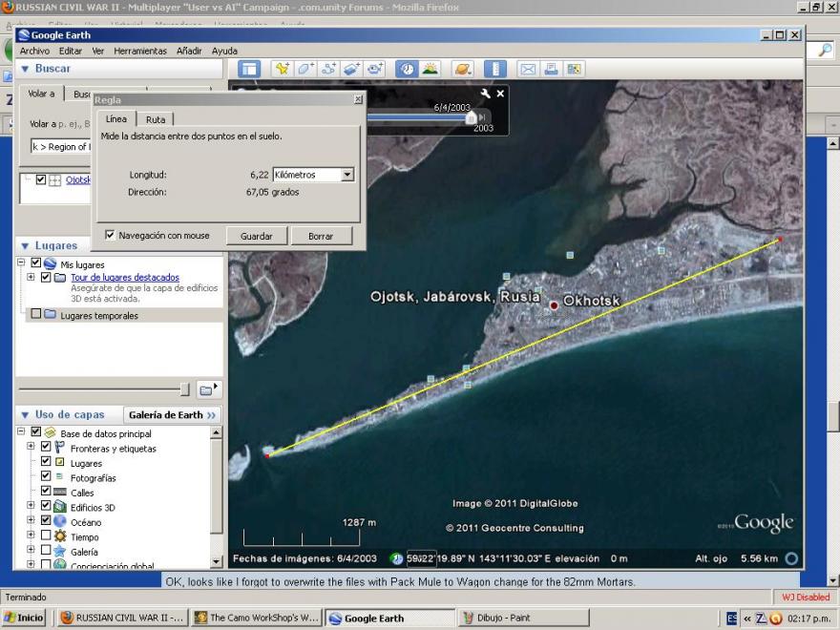This screenshot has width=840, height=630.
Task: Hide the sidebar panel using toolbar icon
Action: coord(249,69)
